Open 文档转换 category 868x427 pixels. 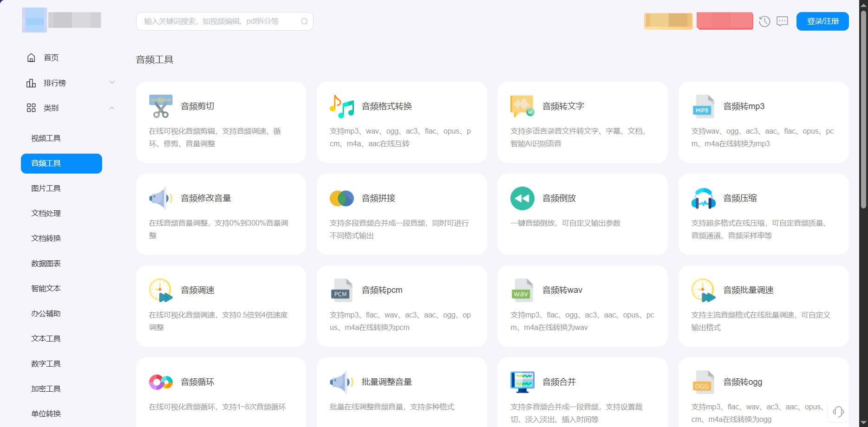(46, 239)
